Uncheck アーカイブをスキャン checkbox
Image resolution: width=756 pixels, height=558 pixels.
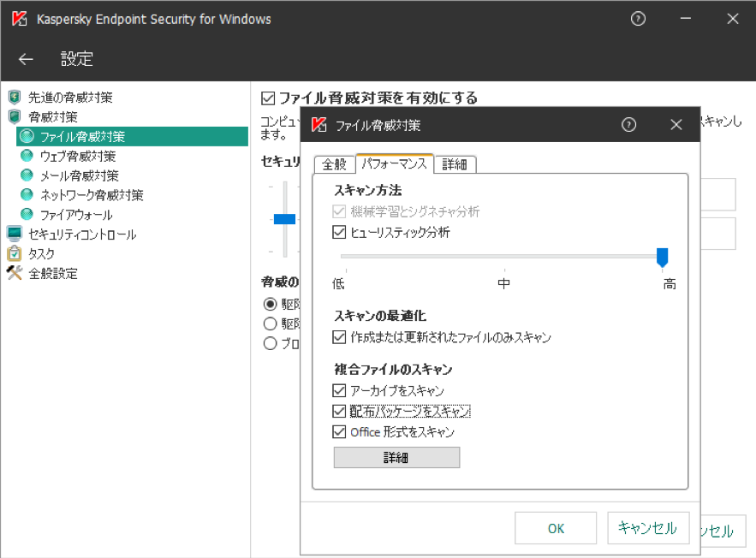pos(339,389)
